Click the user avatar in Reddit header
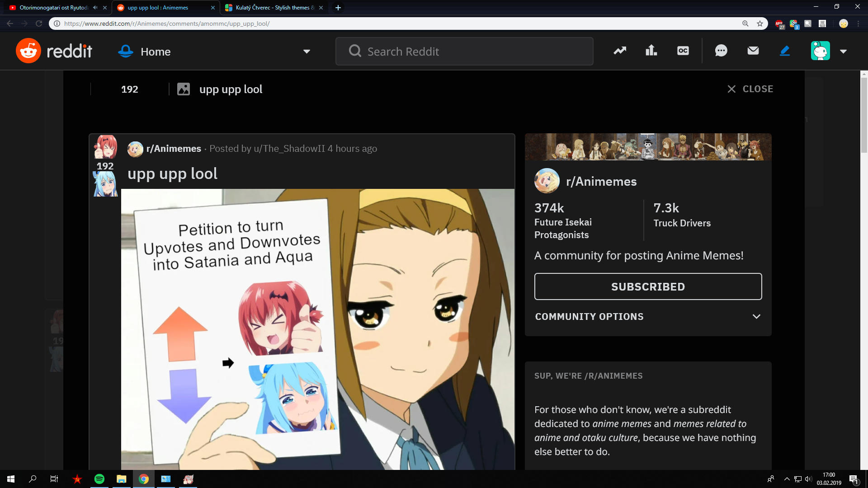This screenshot has width=868, height=488. point(821,51)
